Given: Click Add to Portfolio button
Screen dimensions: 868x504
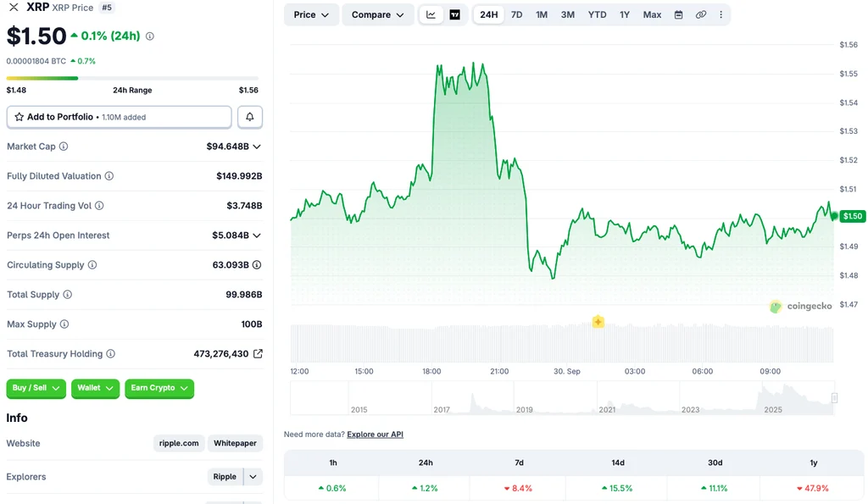Looking at the screenshot, I should (119, 117).
